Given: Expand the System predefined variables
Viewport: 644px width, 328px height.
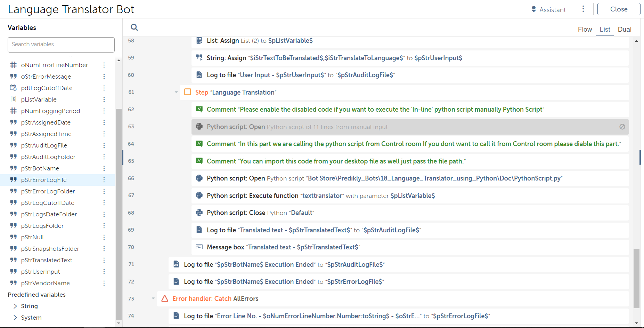Looking at the screenshot, I should 15,318.
